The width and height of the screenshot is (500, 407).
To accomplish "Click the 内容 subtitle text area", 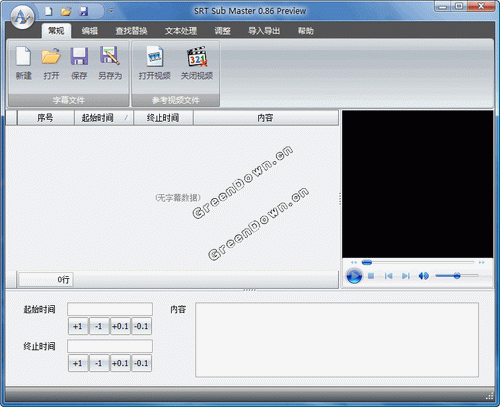I will pyautogui.click(x=337, y=340).
